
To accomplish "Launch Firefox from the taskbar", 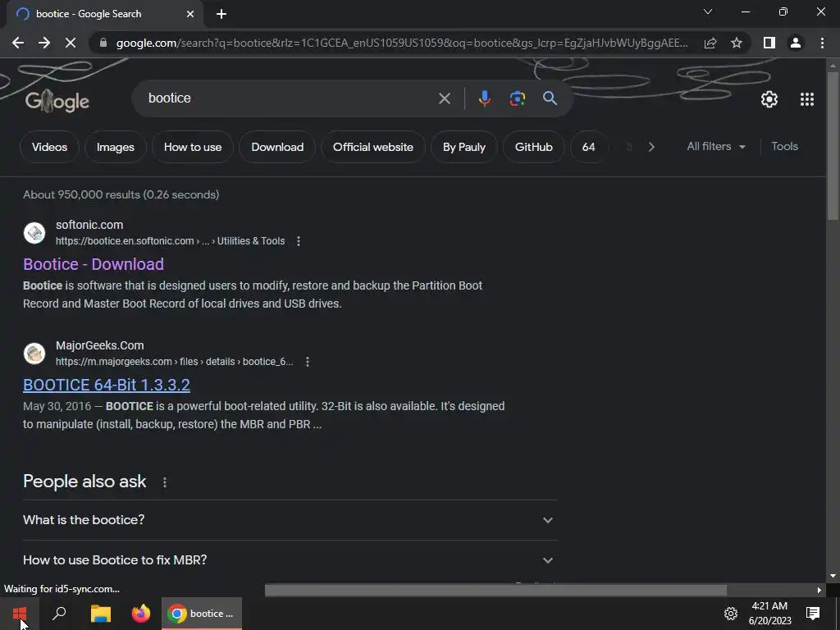I will pyautogui.click(x=141, y=614).
